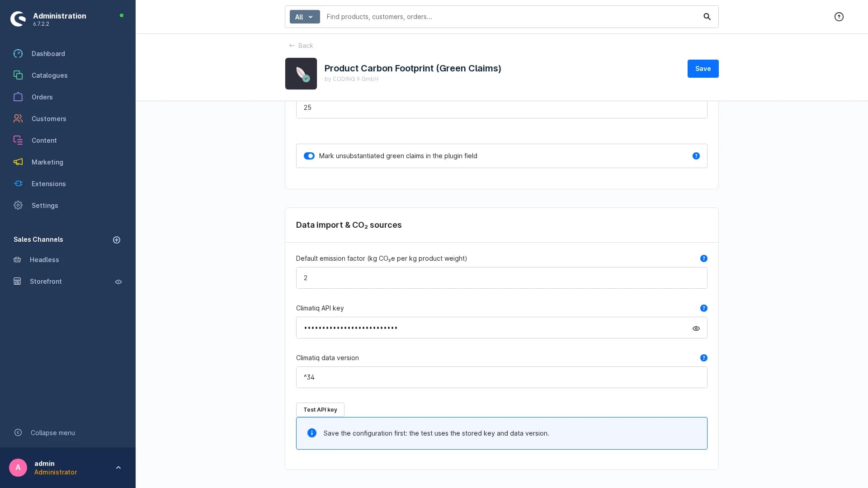Focus the Climatiq data version field

[x=502, y=377]
